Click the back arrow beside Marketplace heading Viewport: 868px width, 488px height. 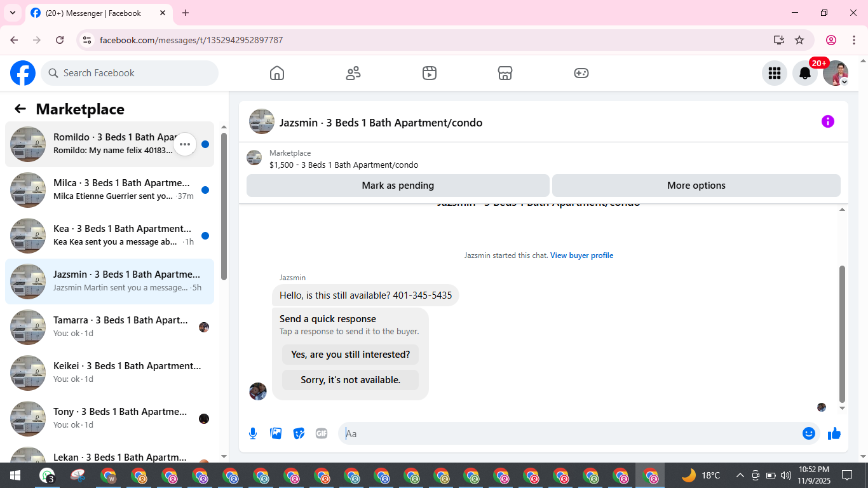click(20, 109)
